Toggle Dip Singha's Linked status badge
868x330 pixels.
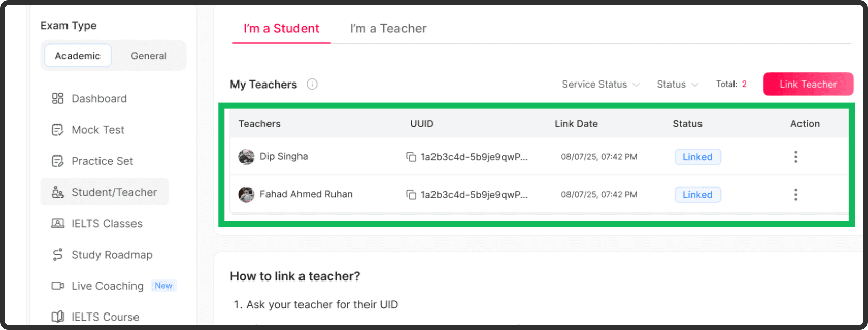click(x=697, y=156)
